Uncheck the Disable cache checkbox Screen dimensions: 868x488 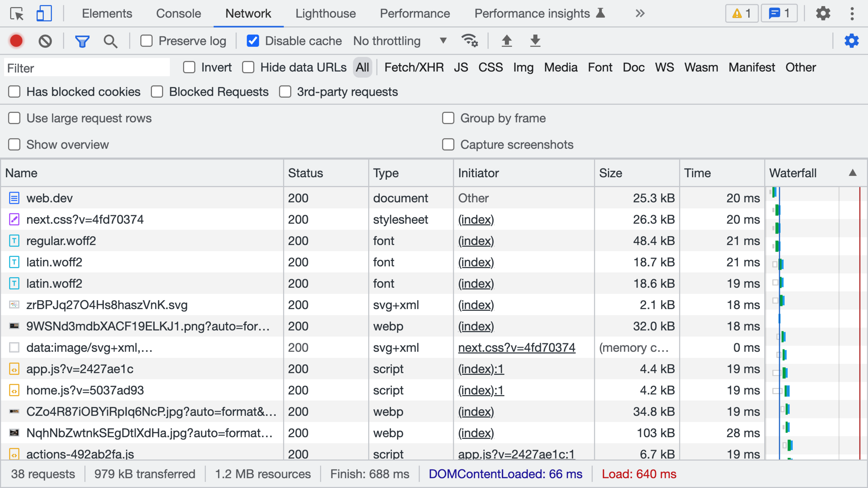click(x=253, y=41)
